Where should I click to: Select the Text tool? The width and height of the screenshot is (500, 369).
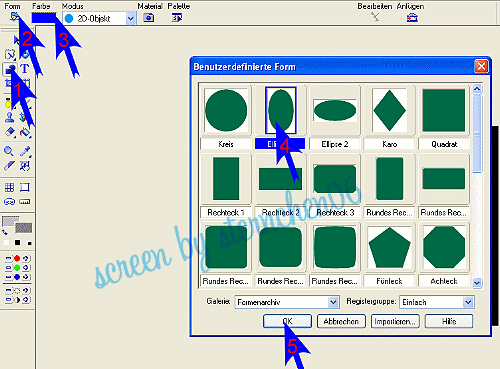pos(25,69)
